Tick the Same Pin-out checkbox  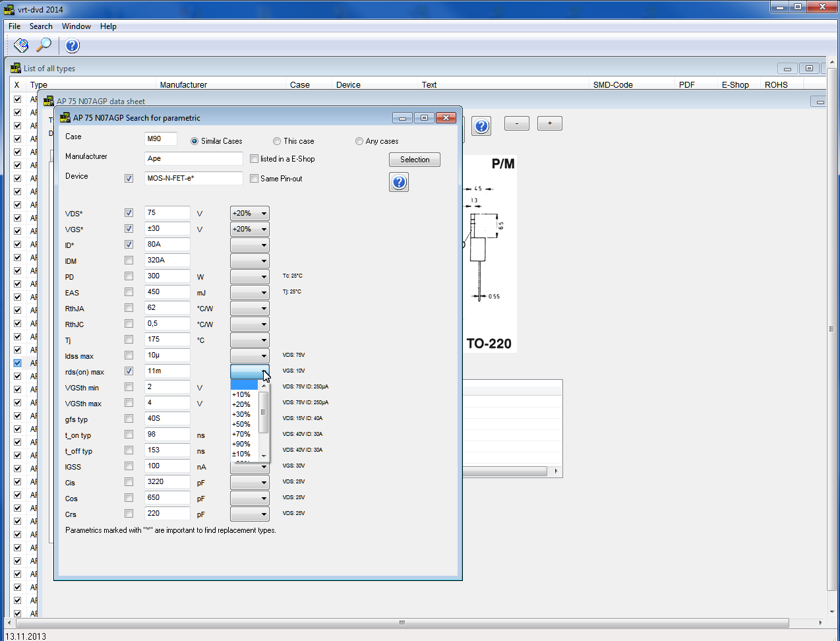point(255,178)
